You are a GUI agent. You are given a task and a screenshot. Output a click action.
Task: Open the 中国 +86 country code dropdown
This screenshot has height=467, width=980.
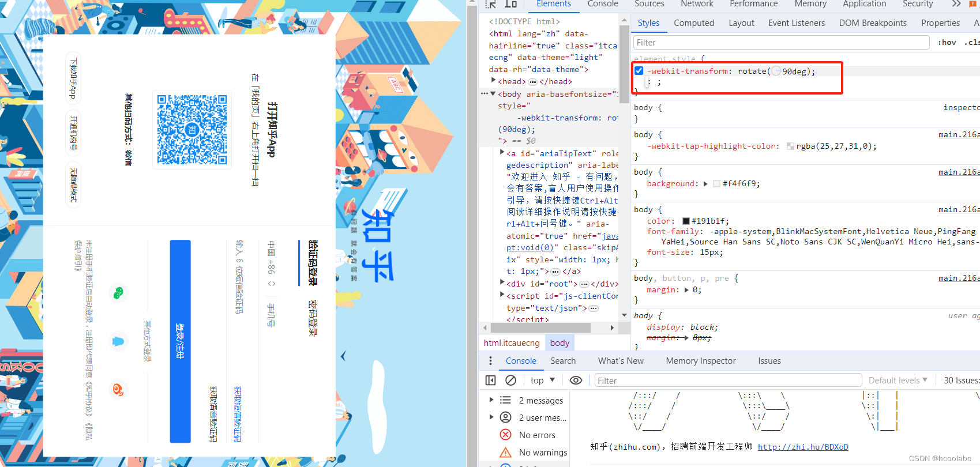point(271,264)
